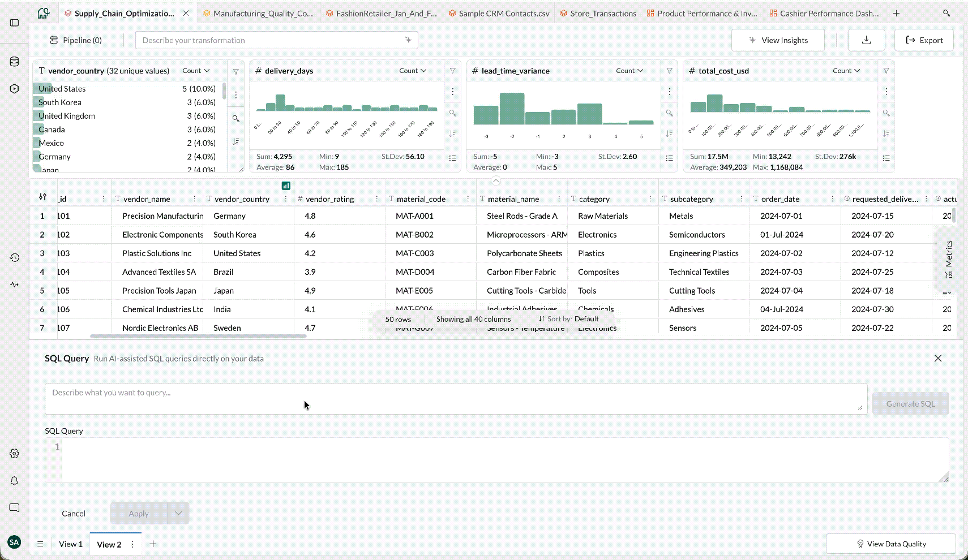This screenshot has width=968, height=560.
Task: Toggle the left sidebar panel
Action: click(x=15, y=23)
